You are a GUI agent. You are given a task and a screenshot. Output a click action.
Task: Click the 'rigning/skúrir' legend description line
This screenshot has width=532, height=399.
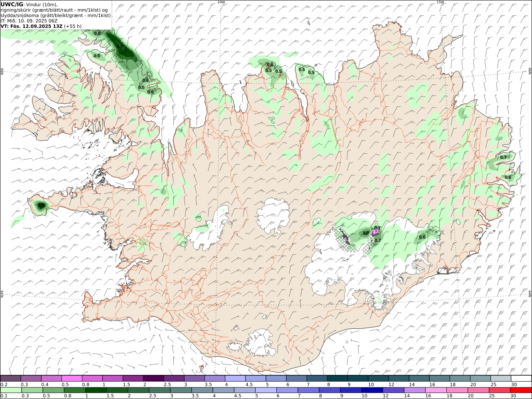pos(54,10)
